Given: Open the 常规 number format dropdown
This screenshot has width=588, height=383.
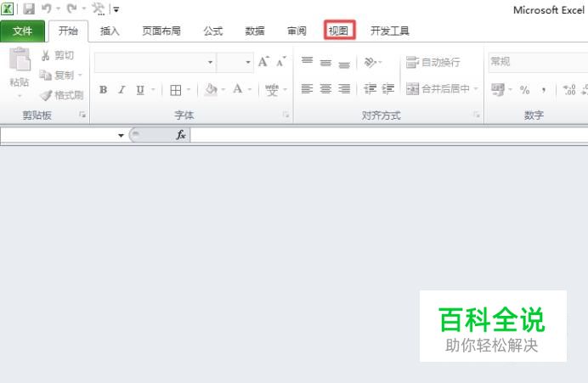Looking at the screenshot, I should 538,62.
